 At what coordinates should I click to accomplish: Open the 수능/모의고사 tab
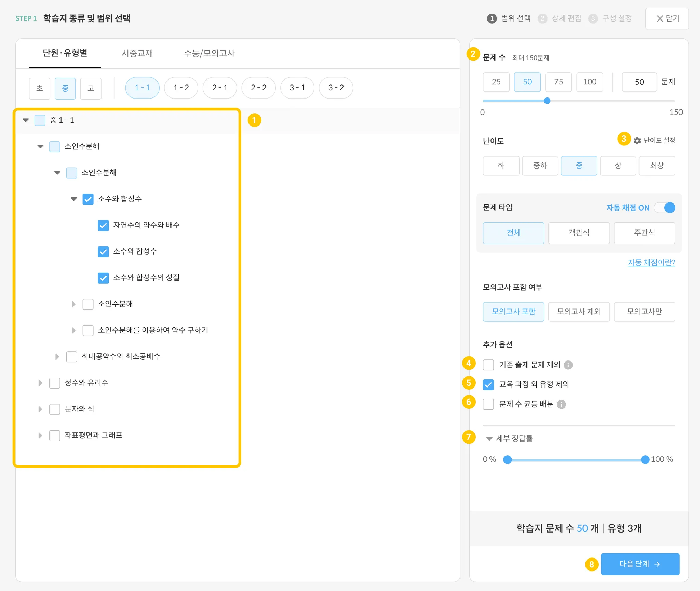coord(209,53)
